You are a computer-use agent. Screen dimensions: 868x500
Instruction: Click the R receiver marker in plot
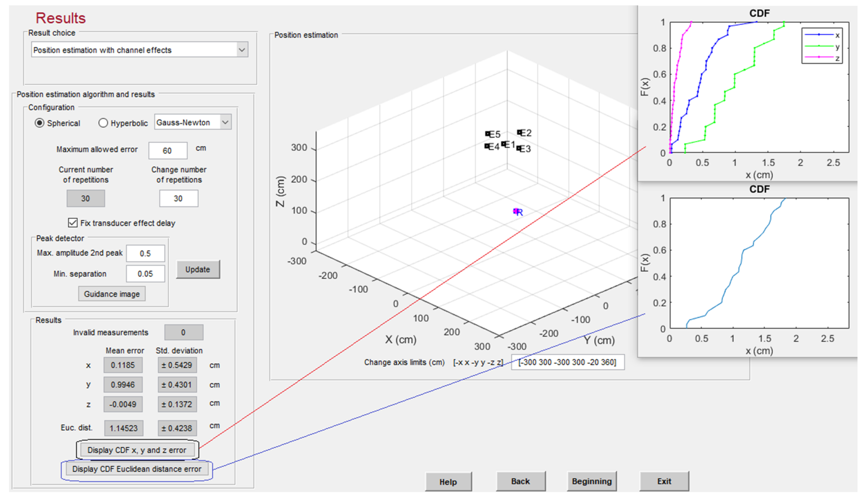click(x=516, y=211)
